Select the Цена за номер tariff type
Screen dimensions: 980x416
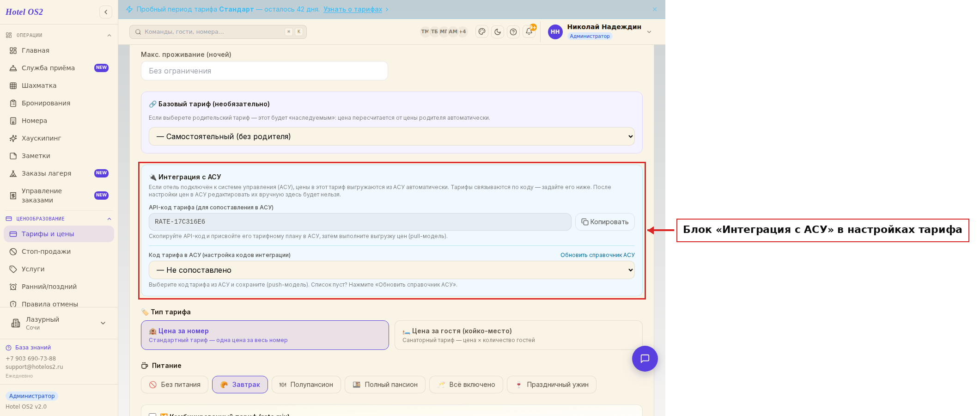[265, 335]
